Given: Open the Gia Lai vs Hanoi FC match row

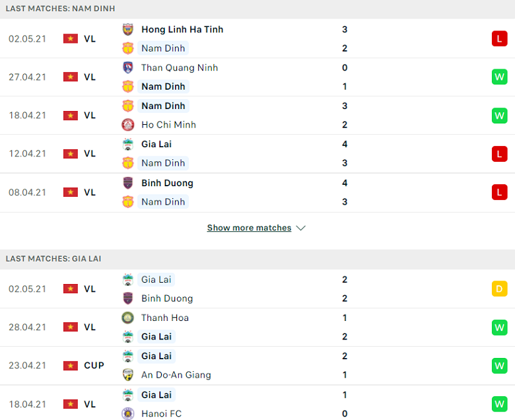Looking at the screenshot, I should (257, 403).
